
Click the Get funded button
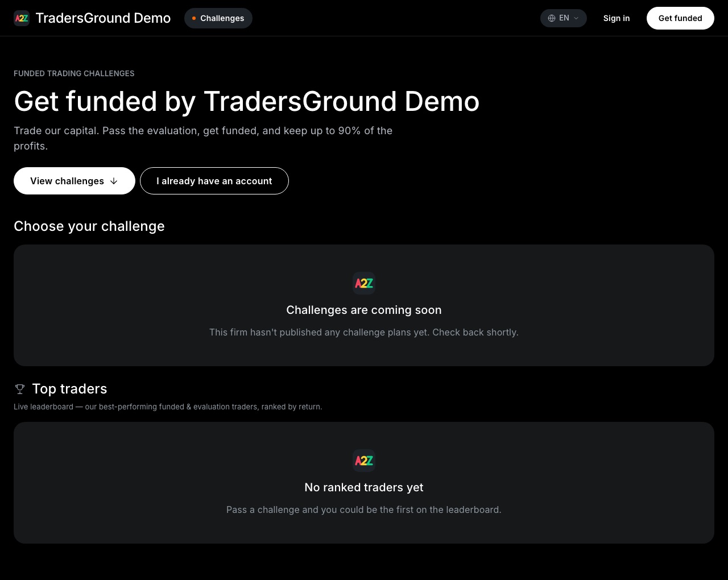click(x=680, y=18)
